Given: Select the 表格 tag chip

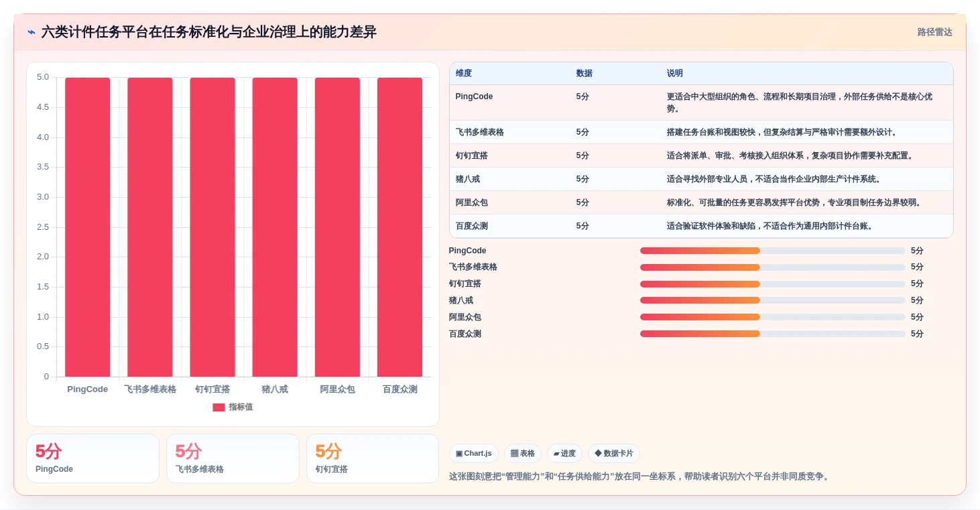Looking at the screenshot, I should (523, 454).
